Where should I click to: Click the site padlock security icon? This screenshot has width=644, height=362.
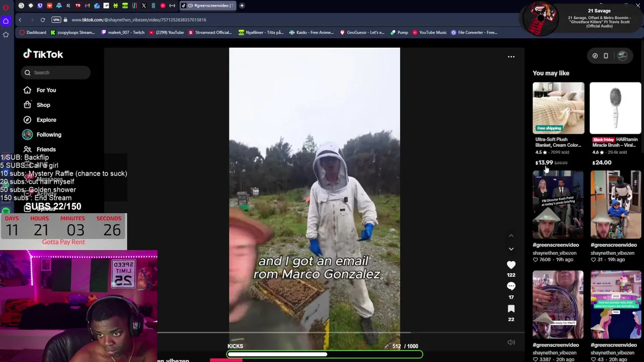coord(65,20)
